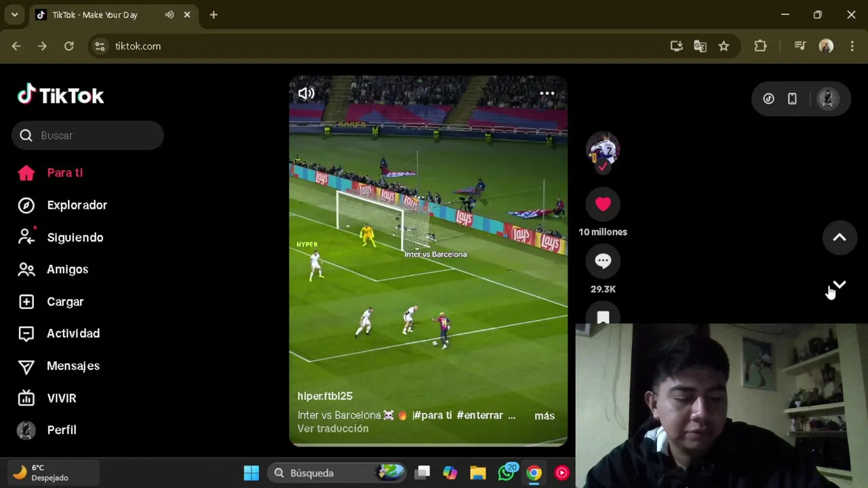Click the install app icon in the address bar
This screenshot has width=868, height=488.
[x=676, y=46]
